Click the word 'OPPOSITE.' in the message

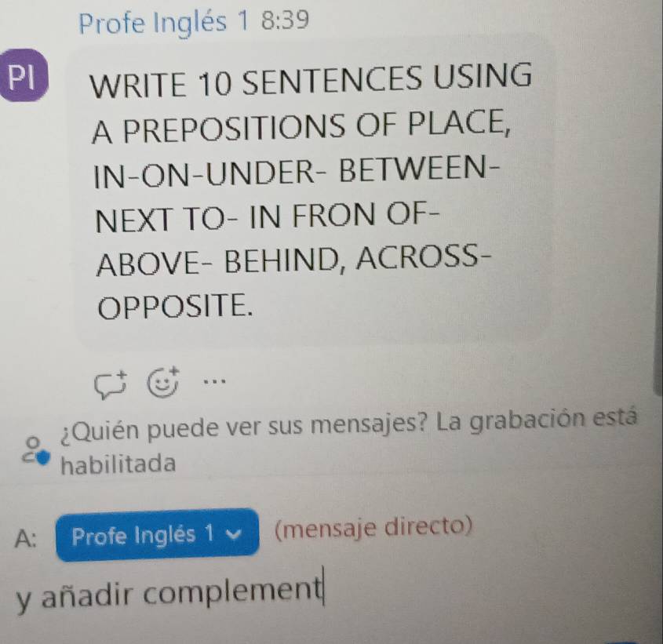point(176,306)
